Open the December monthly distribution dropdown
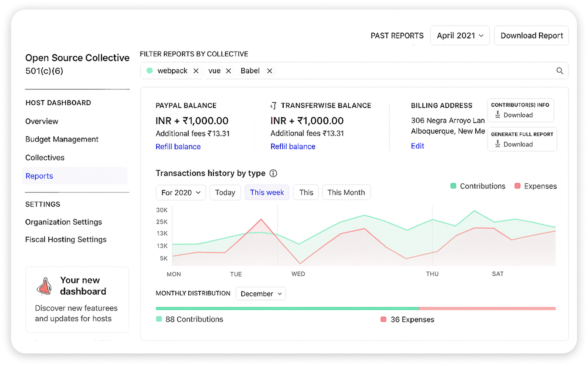 coord(261,294)
